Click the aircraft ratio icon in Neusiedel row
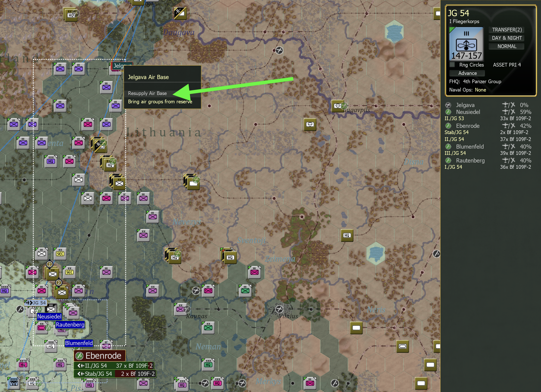541x392 pixels. click(509, 112)
